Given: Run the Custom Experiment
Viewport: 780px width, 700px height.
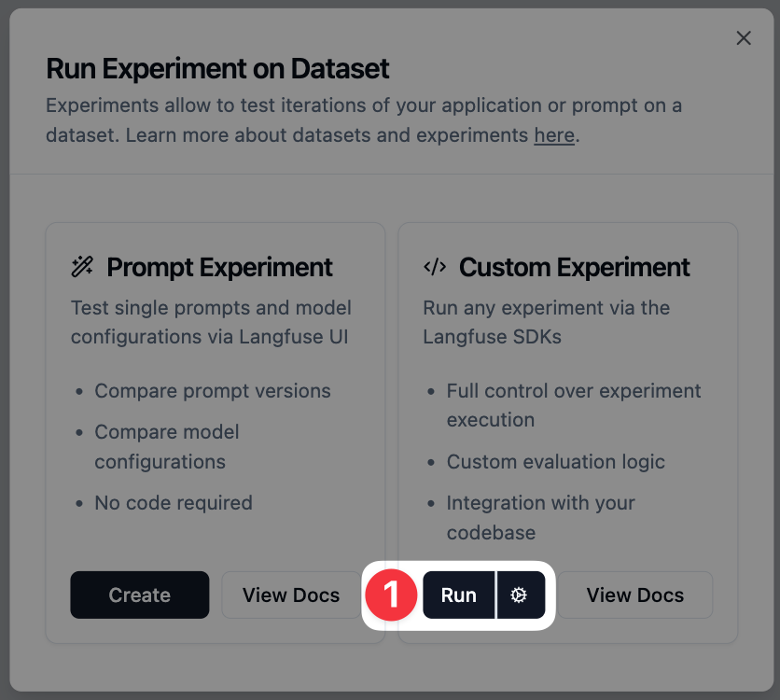Looking at the screenshot, I should pyautogui.click(x=458, y=595).
